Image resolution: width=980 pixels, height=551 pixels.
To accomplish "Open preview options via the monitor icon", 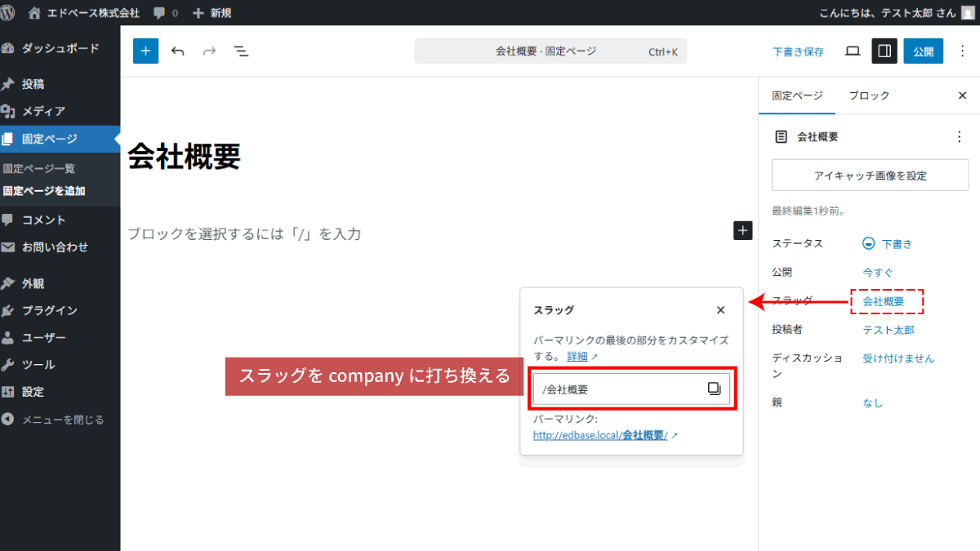I will coord(852,51).
